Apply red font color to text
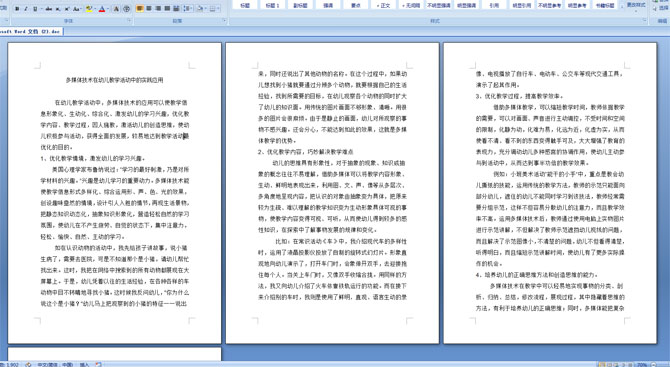Image resolution: width=670 pixels, height=367 pixels. 102,9
